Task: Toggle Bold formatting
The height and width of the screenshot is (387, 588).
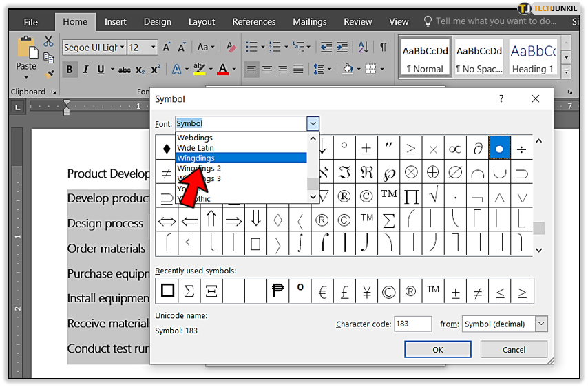Action: pyautogui.click(x=70, y=70)
